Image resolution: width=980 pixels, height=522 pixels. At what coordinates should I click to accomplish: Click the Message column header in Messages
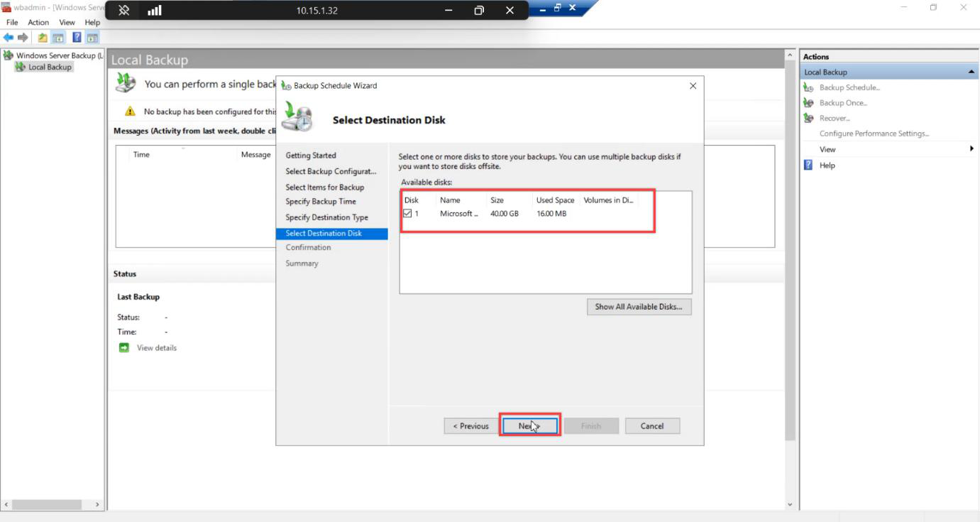[x=255, y=155]
